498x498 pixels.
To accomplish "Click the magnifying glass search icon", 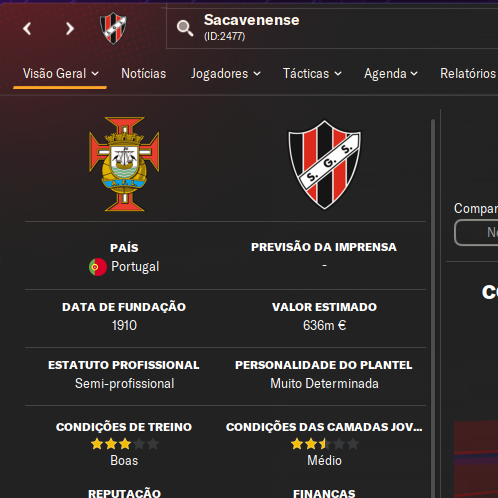I will coord(185,28).
